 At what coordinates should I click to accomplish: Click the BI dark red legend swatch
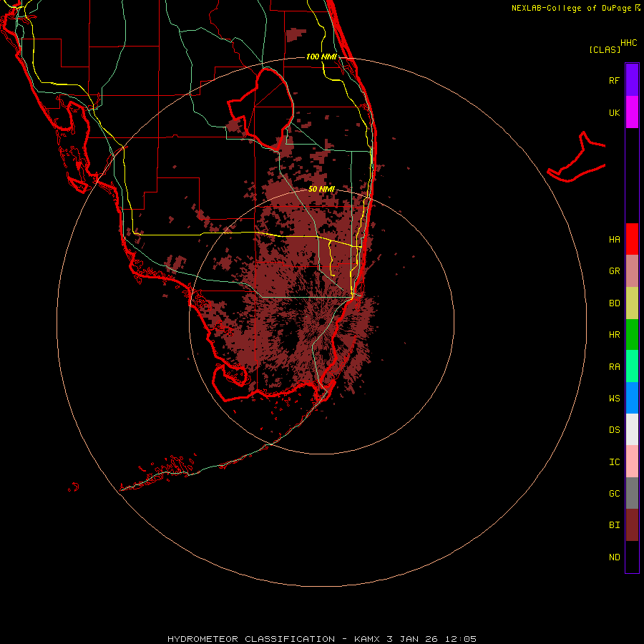coord(632,525)
